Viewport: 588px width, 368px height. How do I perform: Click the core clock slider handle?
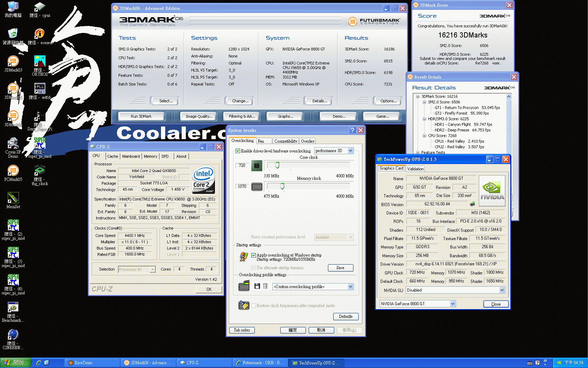coord(277,165)
